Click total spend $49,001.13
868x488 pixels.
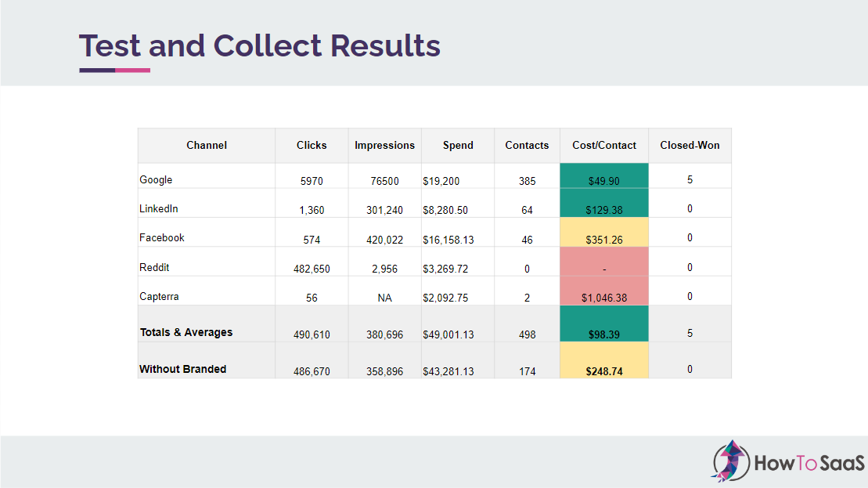[x=448, y=334]
